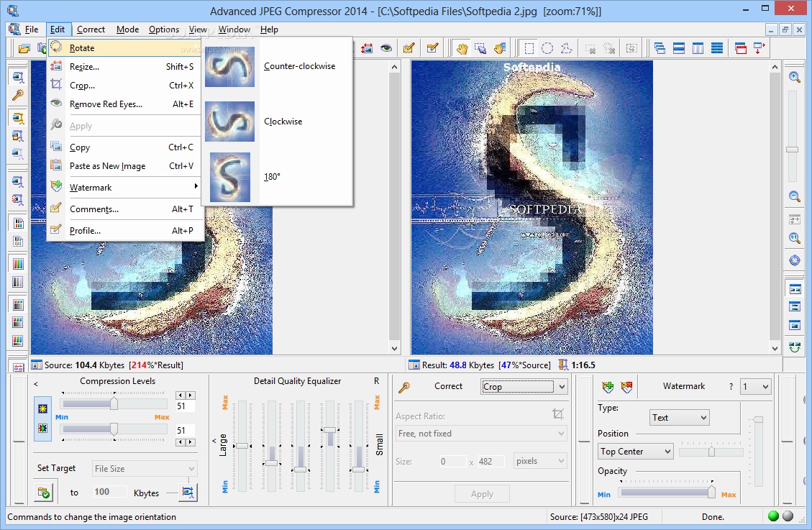Viewport: 812px width, 530px height.
Task: Toggle side-by-side view layout icon
Action: (x=795, y=289)
